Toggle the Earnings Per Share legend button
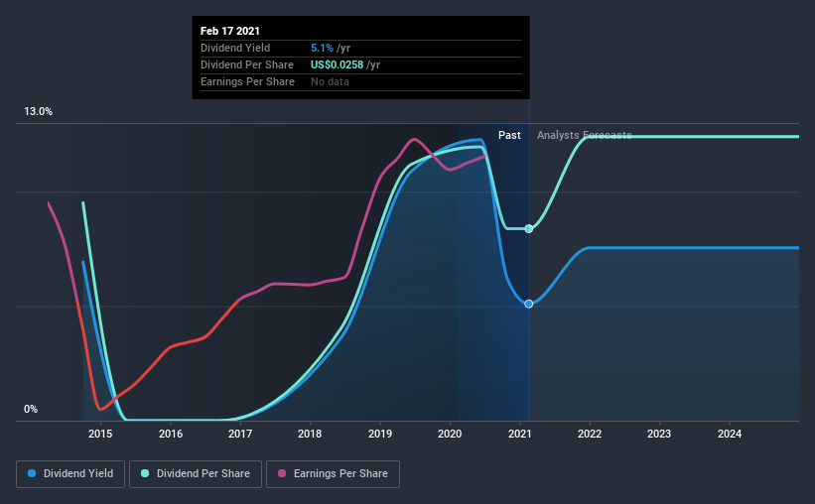 click(x=333, y=474)
